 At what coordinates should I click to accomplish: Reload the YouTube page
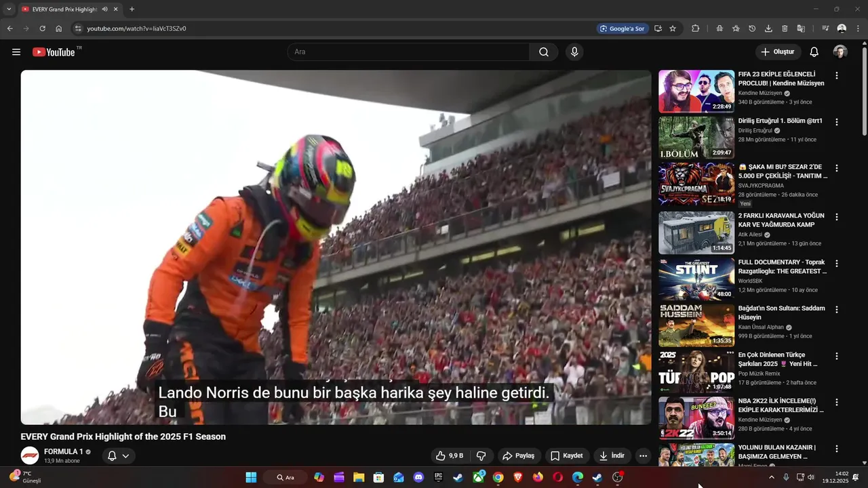(x=42, y=28)
